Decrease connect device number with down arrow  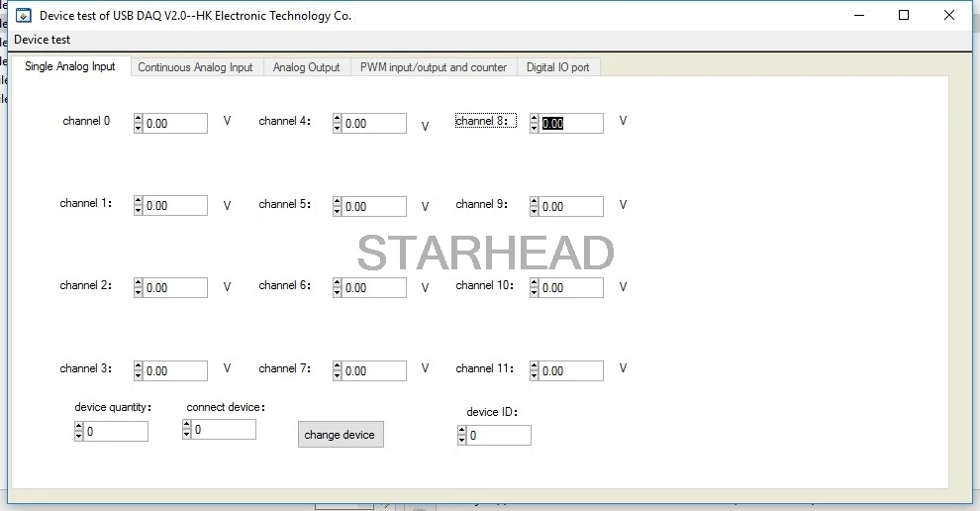click(186, 434)
